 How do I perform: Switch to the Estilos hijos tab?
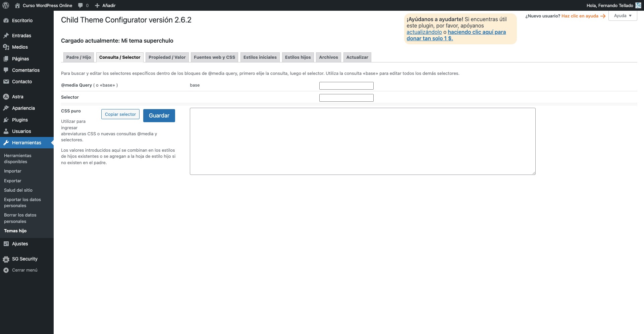pyautogui.click(x=298, y=57)
